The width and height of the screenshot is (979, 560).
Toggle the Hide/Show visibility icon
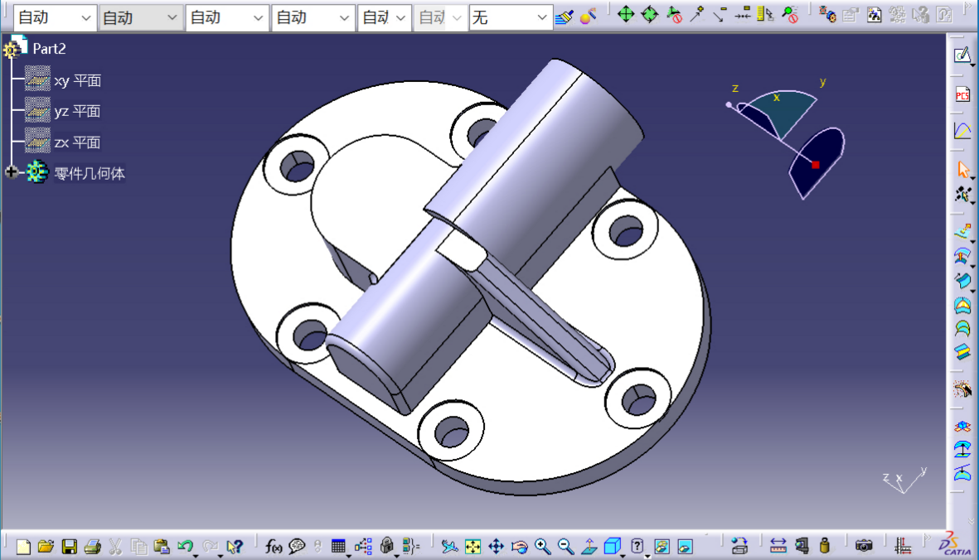coord(662,546)
